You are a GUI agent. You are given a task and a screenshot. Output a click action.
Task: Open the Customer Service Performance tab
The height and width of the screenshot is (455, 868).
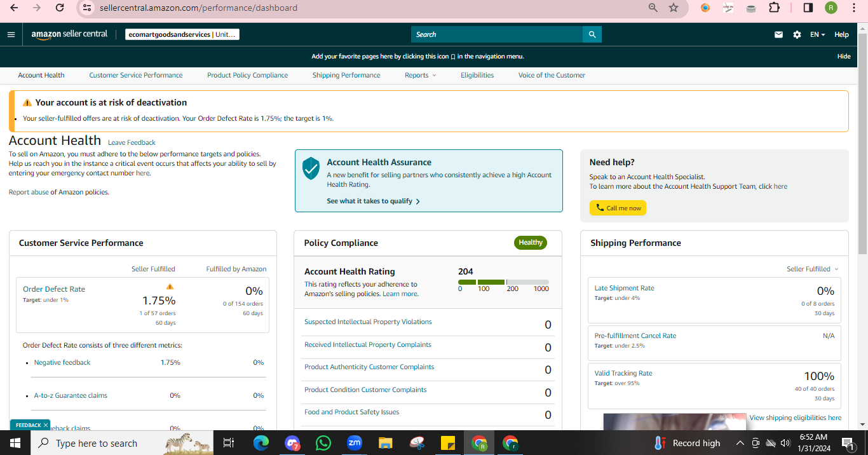pos(136,75)
